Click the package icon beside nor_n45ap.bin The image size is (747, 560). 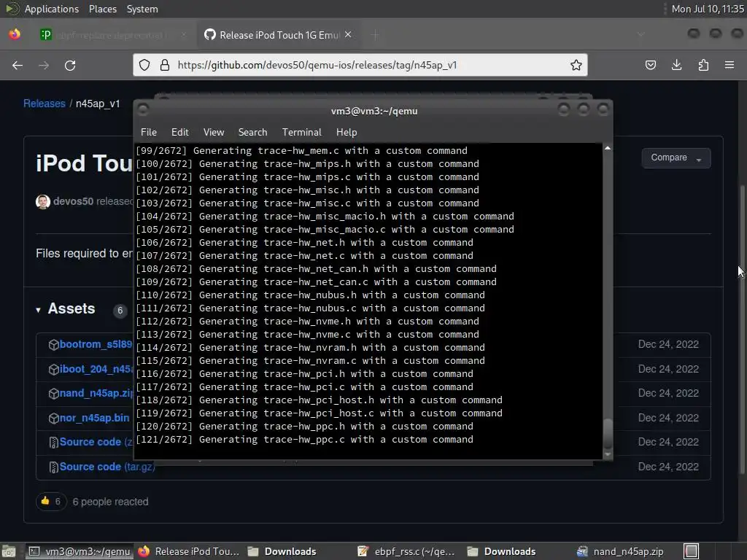[x=53, y=419]
